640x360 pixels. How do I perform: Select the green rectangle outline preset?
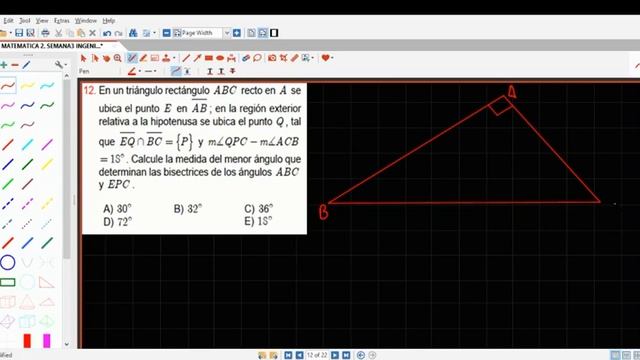pyautogui.click(x=7, y=282)
